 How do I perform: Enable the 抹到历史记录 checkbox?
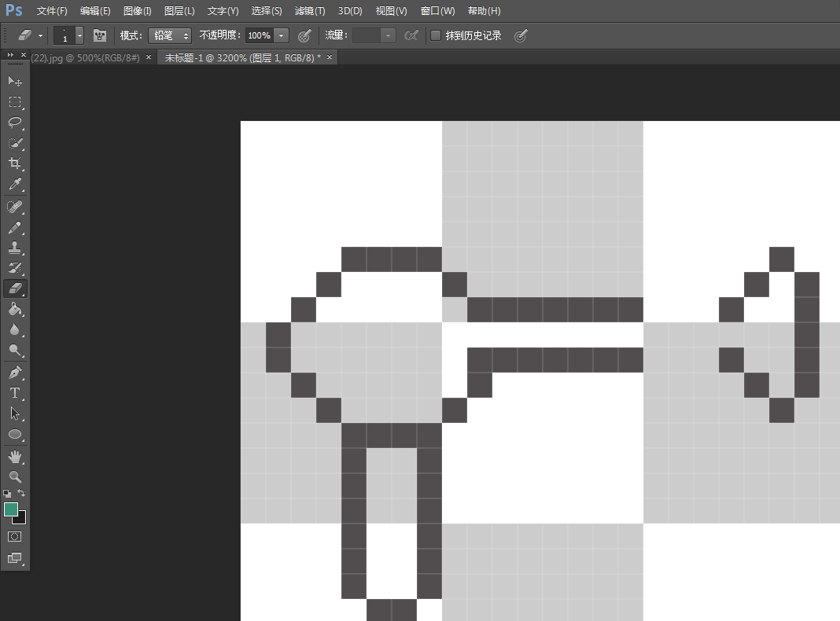click(436, 35)
